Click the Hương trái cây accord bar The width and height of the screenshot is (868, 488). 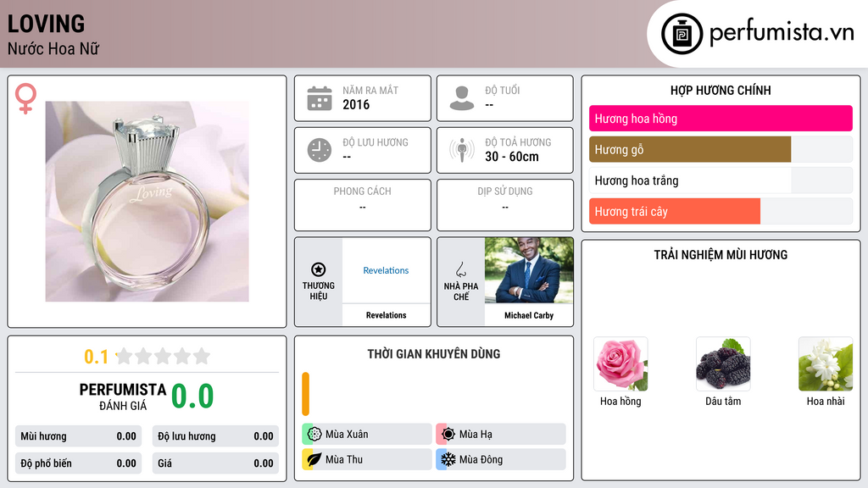(x=721, y=211)
